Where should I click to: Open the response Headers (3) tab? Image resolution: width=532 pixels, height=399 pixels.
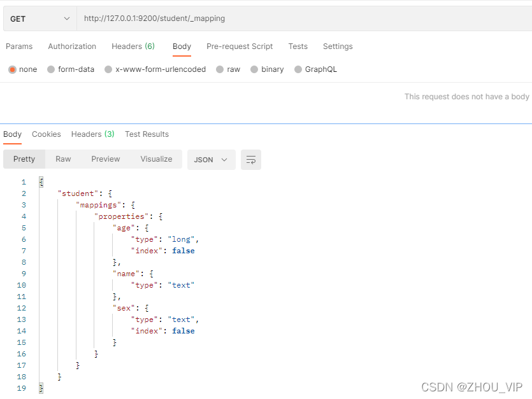[x=92, y=134]
